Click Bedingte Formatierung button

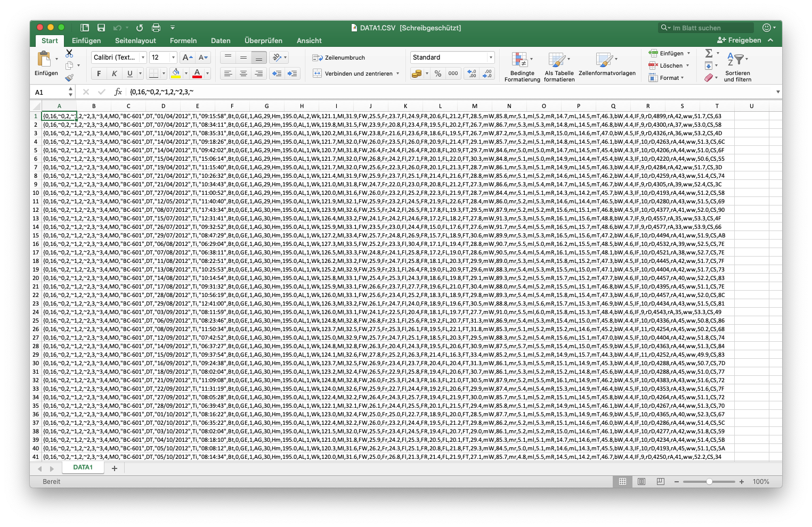point(522,67)
